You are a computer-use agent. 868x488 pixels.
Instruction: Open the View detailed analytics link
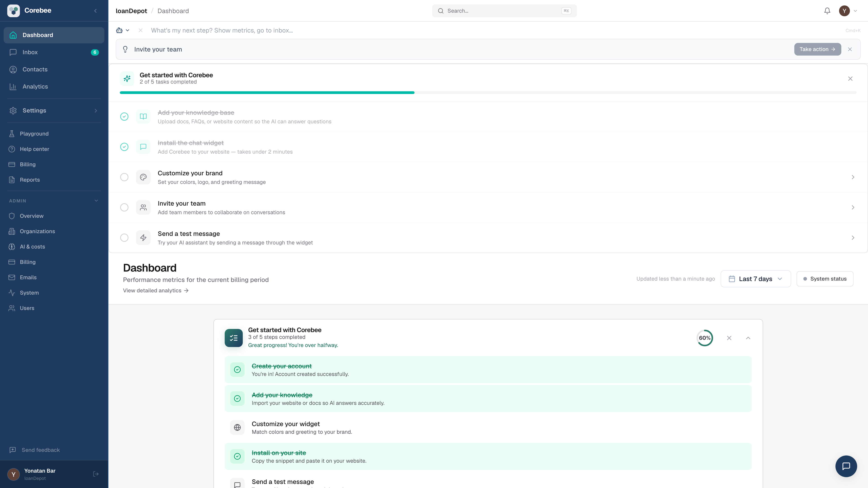[155, 290]
